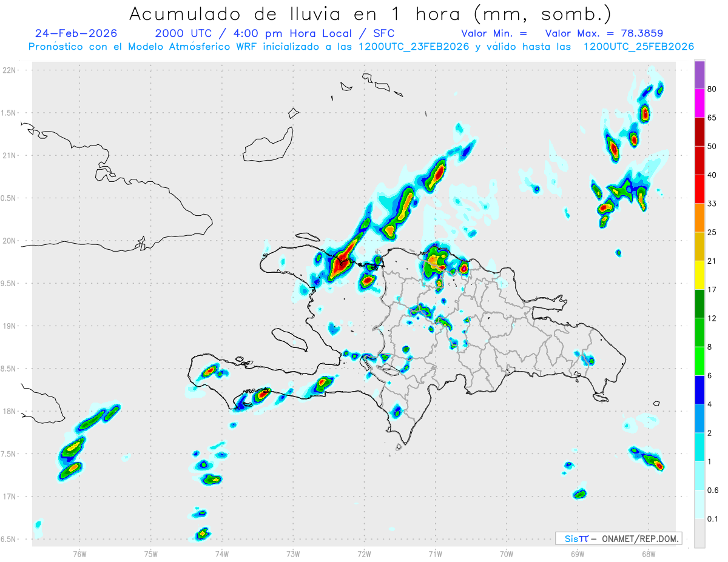The image size is (728, 562).
Task: Select the orange legend swatch between 25 and 33
Action: (699, 218)
